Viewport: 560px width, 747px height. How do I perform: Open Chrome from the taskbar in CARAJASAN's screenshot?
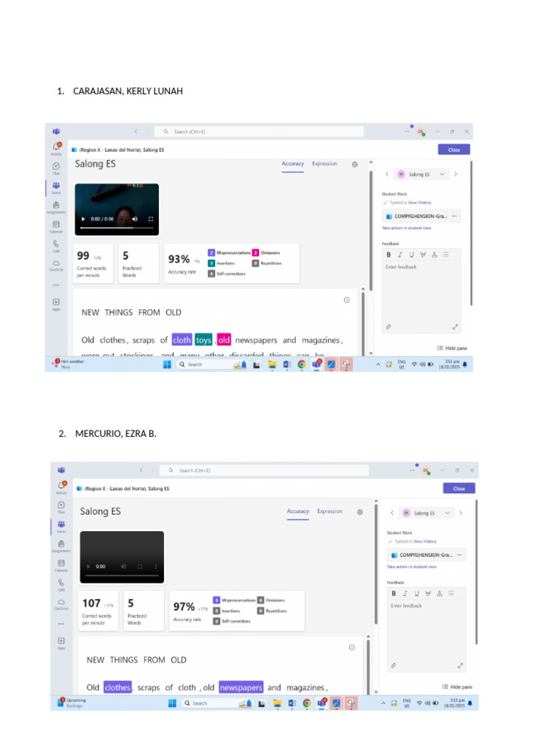point(301,365)
